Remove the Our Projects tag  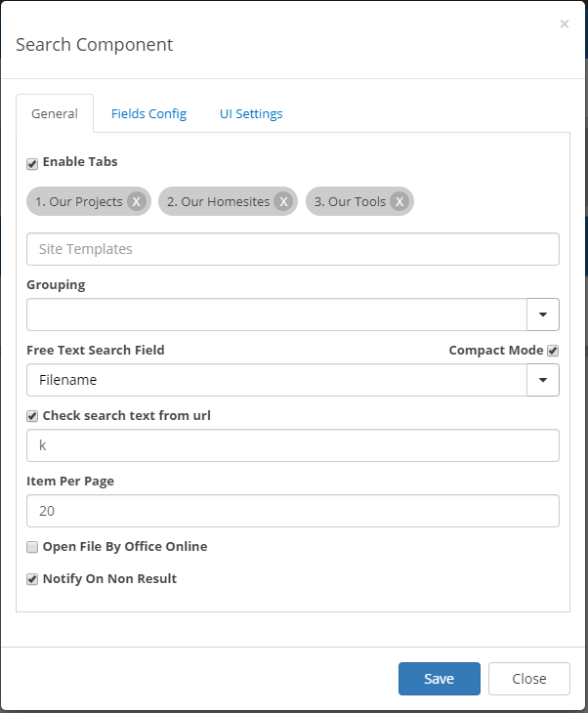(137, 201)
